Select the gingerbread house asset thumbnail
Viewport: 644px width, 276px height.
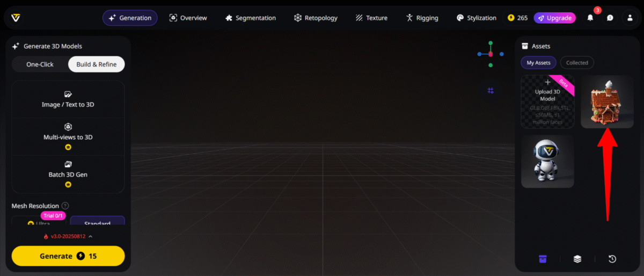pos(607,101)
